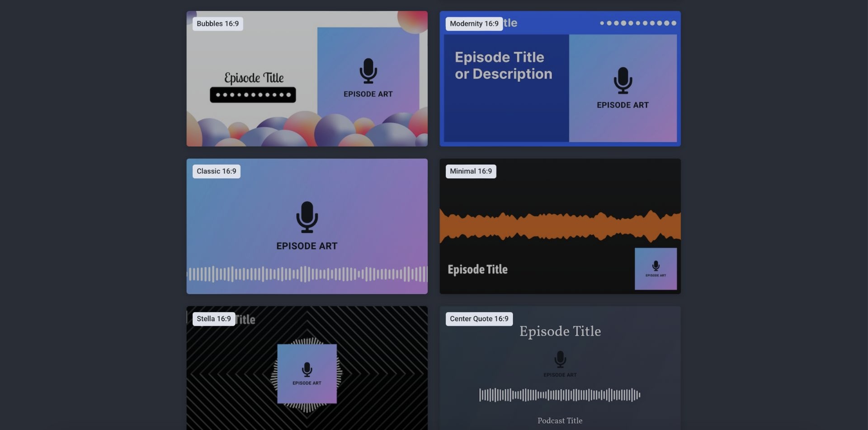The width and height of the screenshot is (868, 430).
Task: Pick the Classic 16:9 template thumbnail
Action: tap(307, 226)
